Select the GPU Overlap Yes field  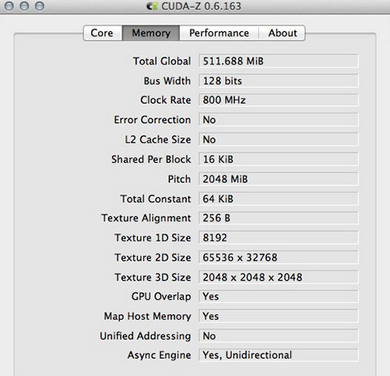(x=279, y=296)
